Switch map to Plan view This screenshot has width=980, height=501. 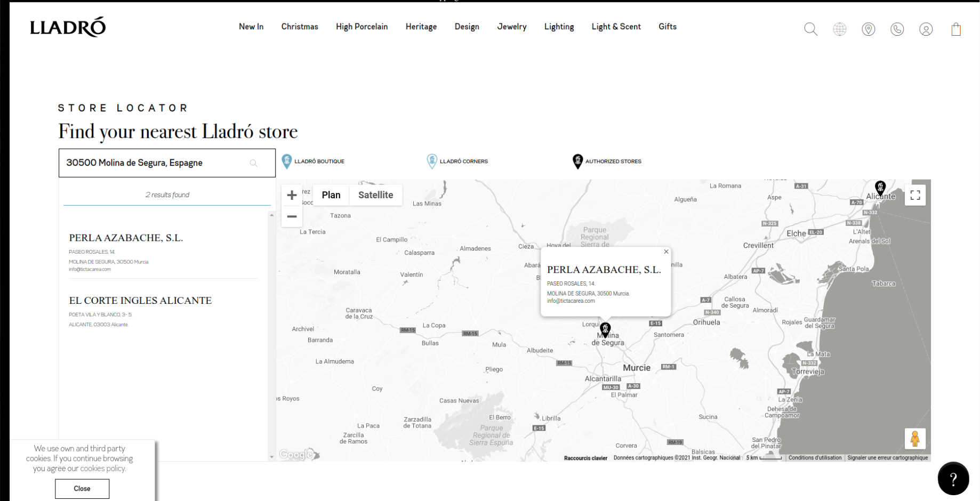pos(331,195)
